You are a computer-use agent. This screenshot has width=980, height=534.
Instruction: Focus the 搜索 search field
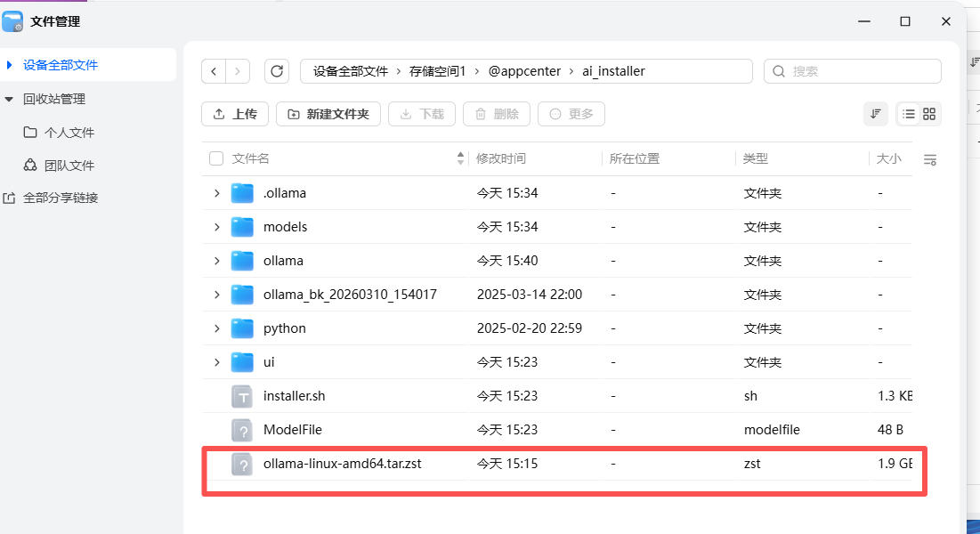click(853, 71)
